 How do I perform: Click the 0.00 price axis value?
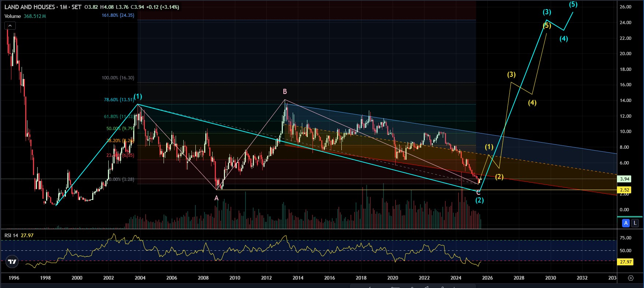click(624, 210)
